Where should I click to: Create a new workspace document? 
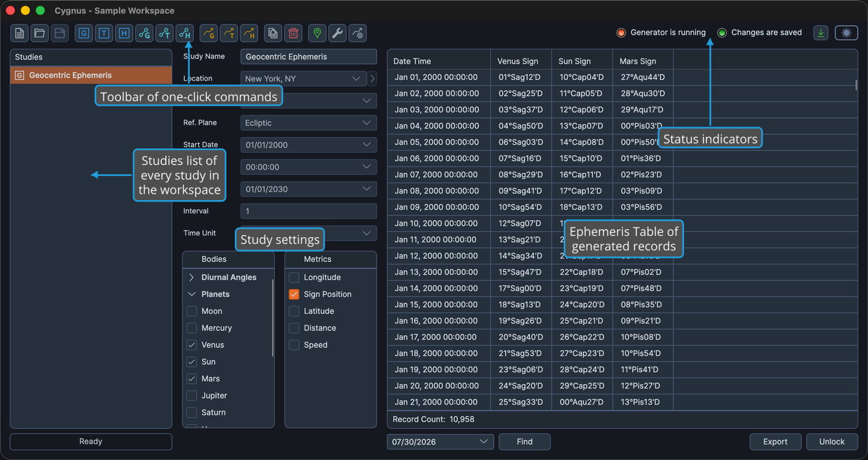tap(20, 33)
